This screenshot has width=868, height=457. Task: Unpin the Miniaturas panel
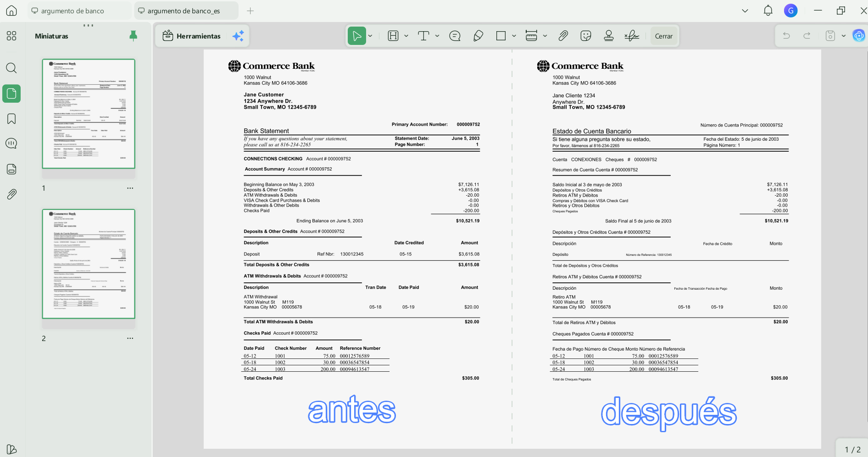tap(133, 36)
